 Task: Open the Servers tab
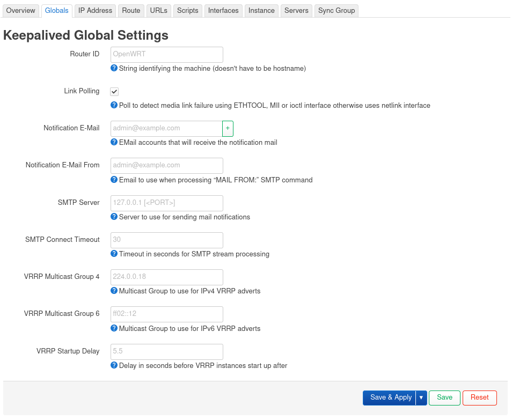(296, 10)
